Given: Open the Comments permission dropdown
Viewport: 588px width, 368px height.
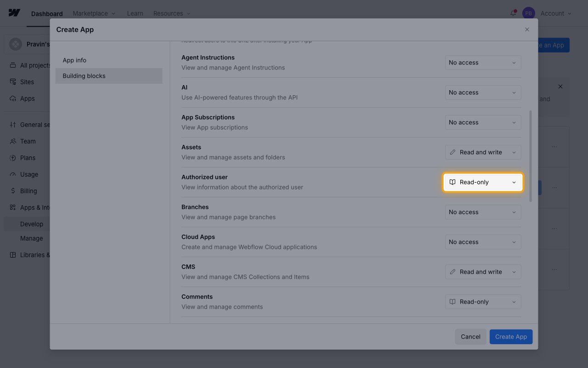Looking at the screenshot, I should click(483, 302).
